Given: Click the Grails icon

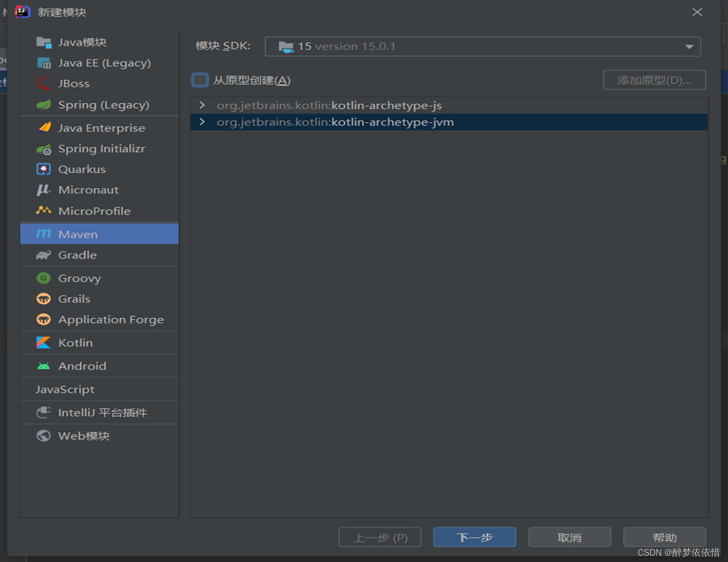Looking at the screenshot, I should pyautogui.click(x=44, y=299).
